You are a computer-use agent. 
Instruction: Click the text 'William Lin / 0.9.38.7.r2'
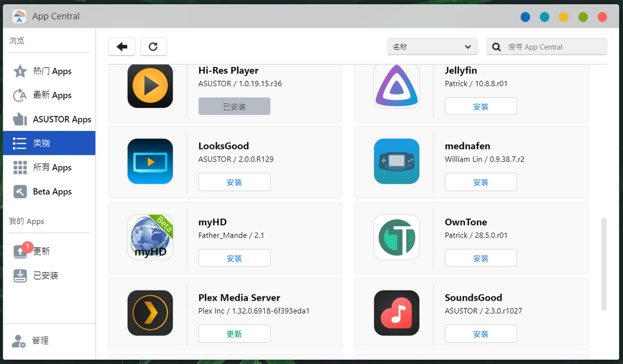click(484, 159)
